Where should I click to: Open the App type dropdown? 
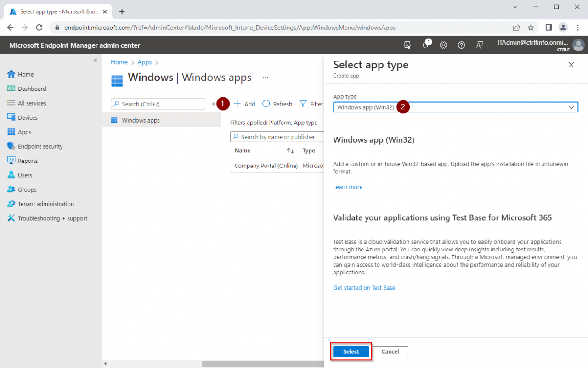(455, 107)
